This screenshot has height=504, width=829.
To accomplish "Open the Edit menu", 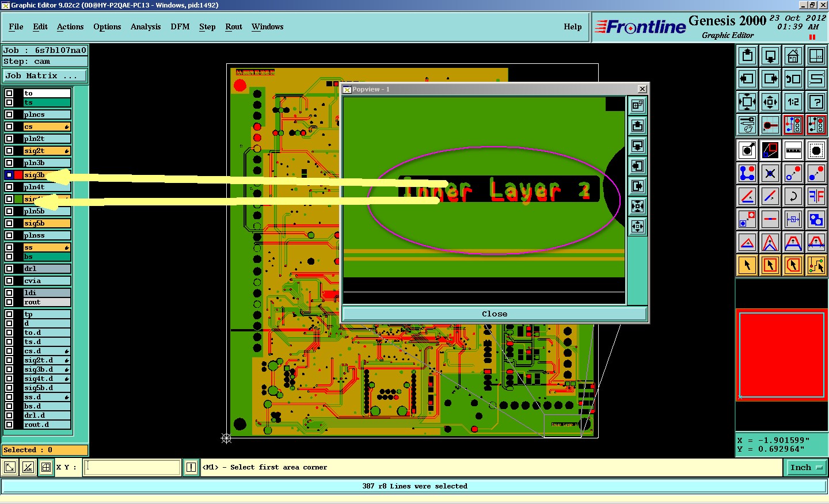I will (x=40, y=26).
